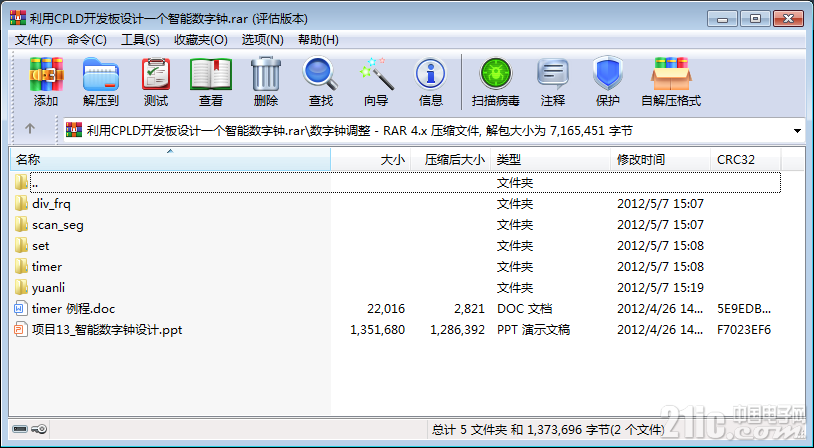Screen dimensions: 814x448
Task: Click the Word icon of timer 例程.doc
Action: click(20, 308)
